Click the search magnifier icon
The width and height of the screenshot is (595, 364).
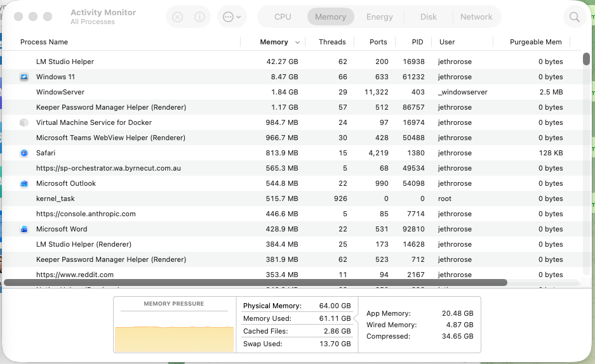[x=575, y=17]
